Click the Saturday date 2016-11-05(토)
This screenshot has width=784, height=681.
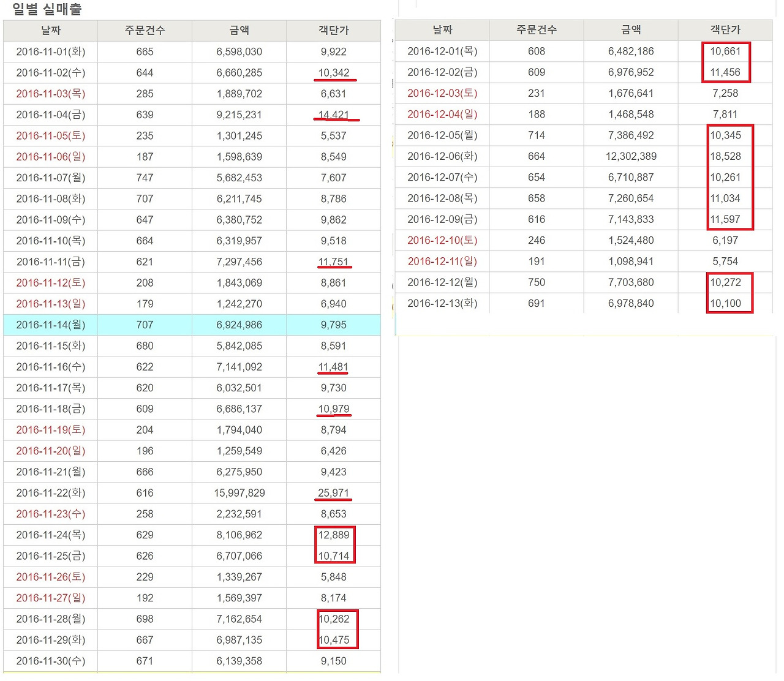pos(51,135)
